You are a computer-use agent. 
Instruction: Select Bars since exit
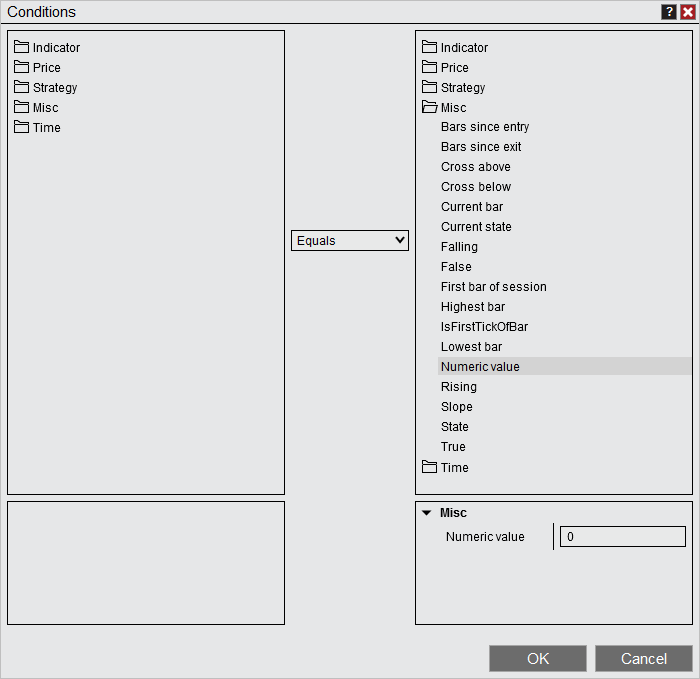(481, 147)
